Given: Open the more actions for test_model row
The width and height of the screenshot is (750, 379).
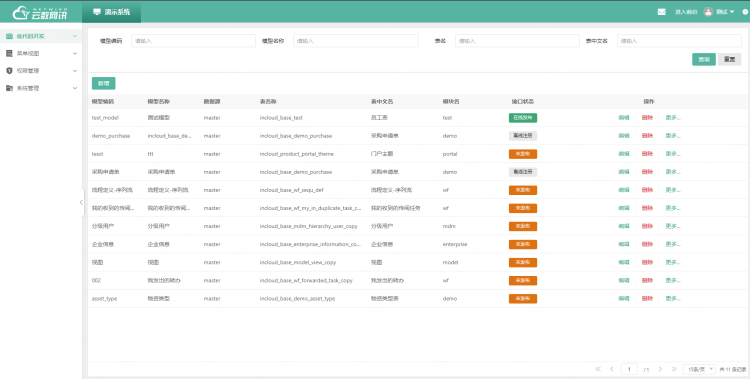Looking at the screenshot, I should (x=673, y=118).
